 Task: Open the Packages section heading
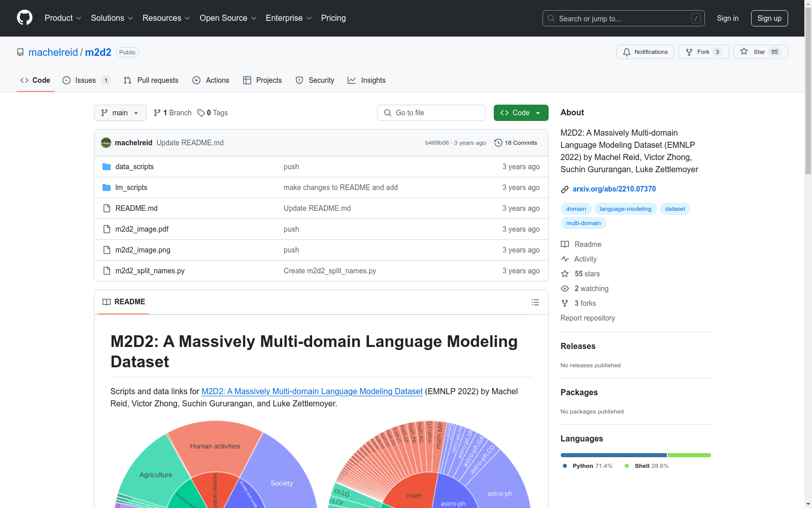point(579,393)
